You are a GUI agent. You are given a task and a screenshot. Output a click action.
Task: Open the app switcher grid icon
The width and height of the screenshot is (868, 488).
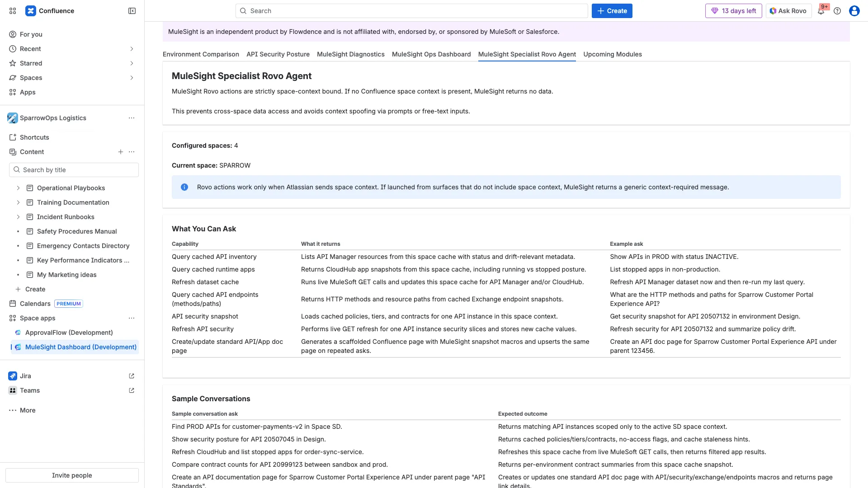click(x=13, y=11)
